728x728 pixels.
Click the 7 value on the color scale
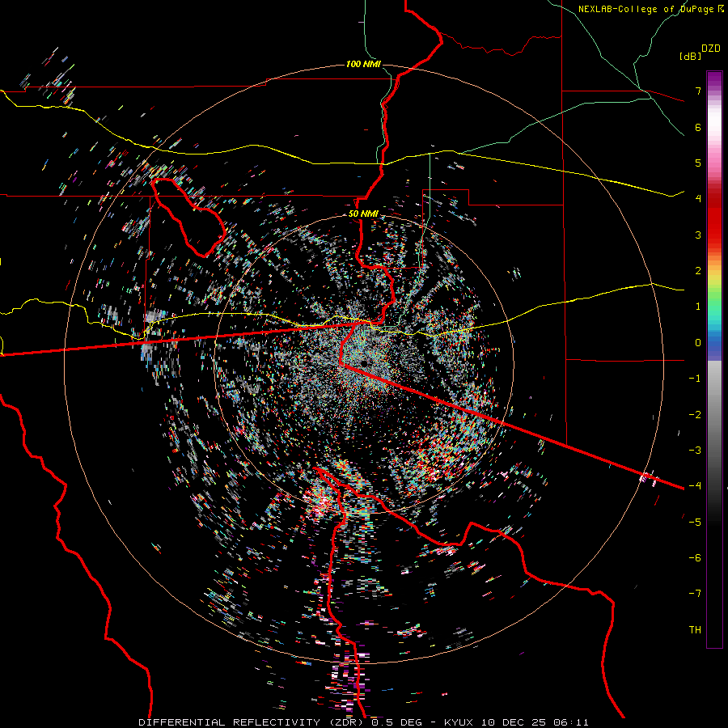pyautogui.click(x=698, y=91)
